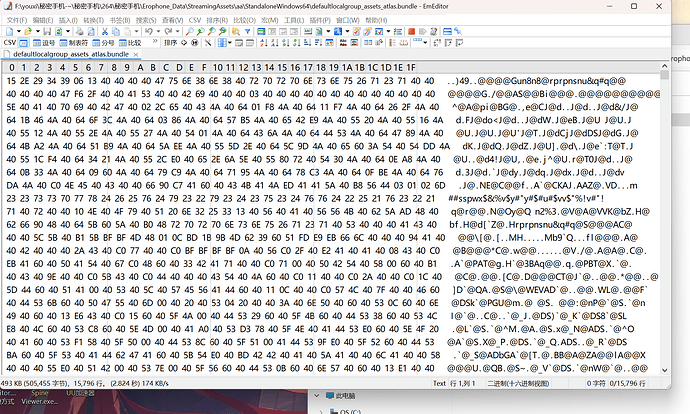Screen dimensions: 690x414
Task: Click the Save floppy disk icon
Action: (47, 31)
